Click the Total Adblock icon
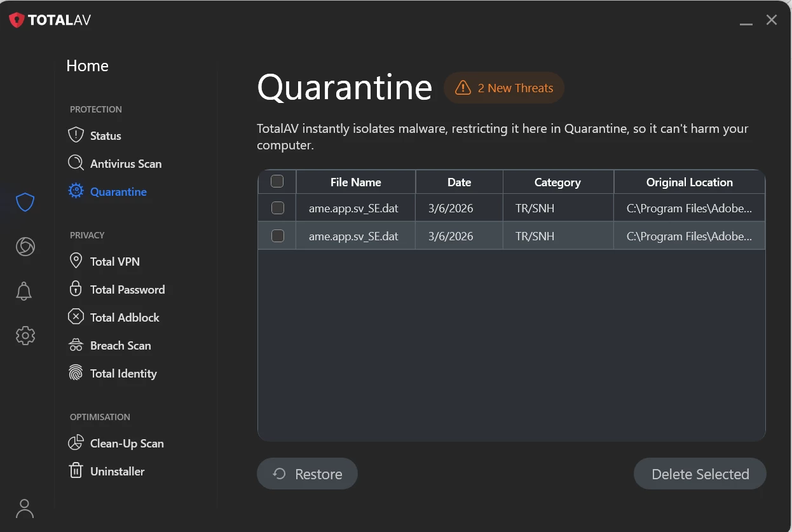This screenshot has height=532, width=792. coord(76,317)
